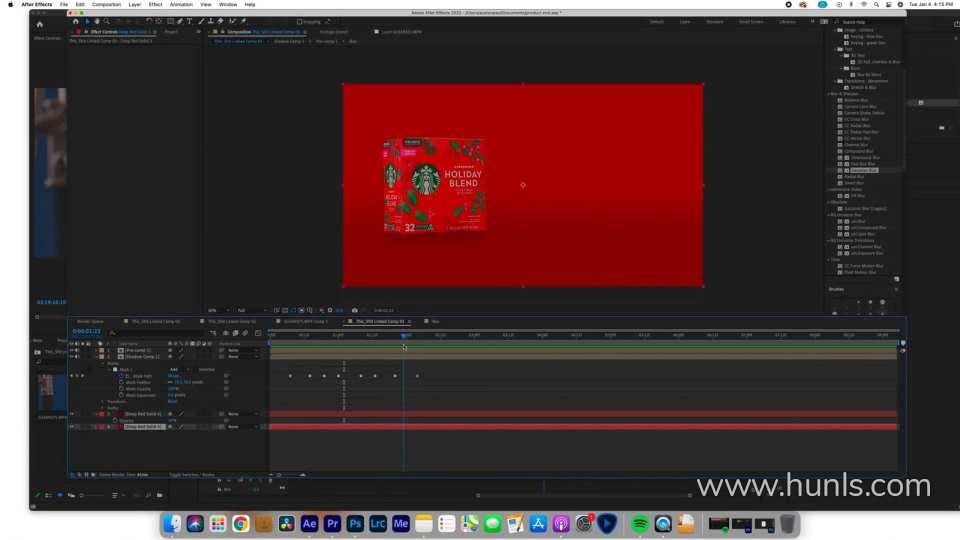Click the timeline current time display
The image size is (960, 540).
click(x=86, y=331)
